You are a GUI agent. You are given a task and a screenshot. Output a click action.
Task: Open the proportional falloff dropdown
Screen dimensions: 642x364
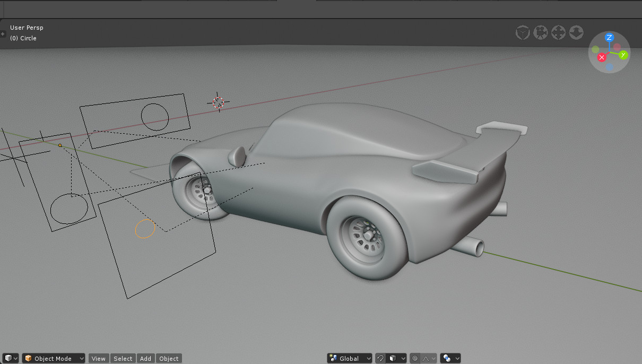click(429, 359)
